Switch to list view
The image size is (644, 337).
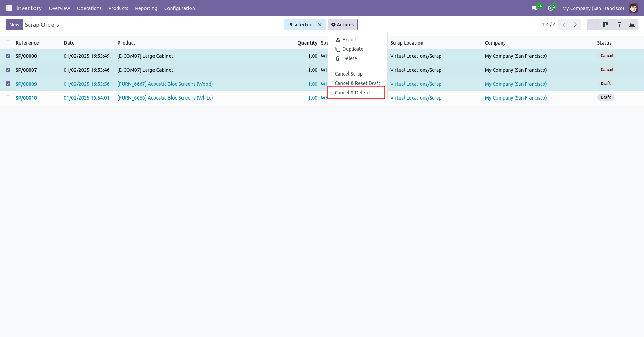click(593, 25)
